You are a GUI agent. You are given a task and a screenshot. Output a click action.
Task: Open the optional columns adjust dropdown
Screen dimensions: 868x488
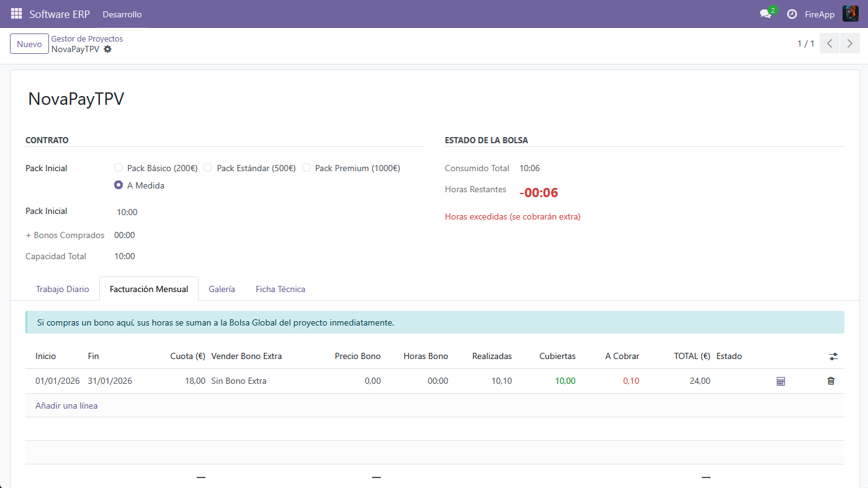tap(833, 357)
